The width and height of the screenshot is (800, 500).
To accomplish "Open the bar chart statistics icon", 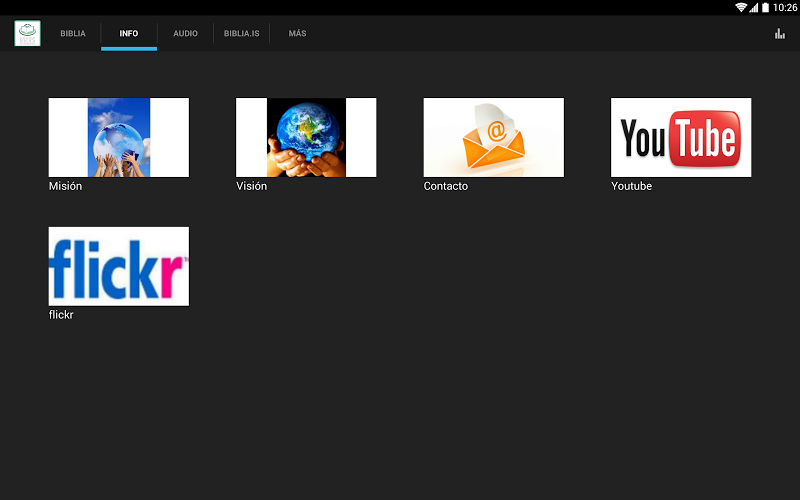I will pyautogui.click(x=780, y=34).
